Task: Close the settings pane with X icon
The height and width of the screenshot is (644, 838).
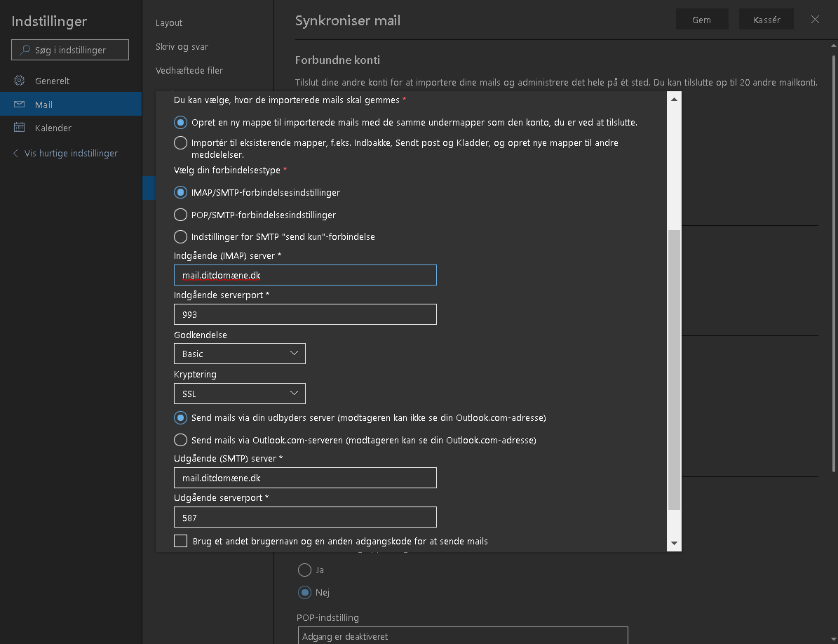Action: pos(815,20)
